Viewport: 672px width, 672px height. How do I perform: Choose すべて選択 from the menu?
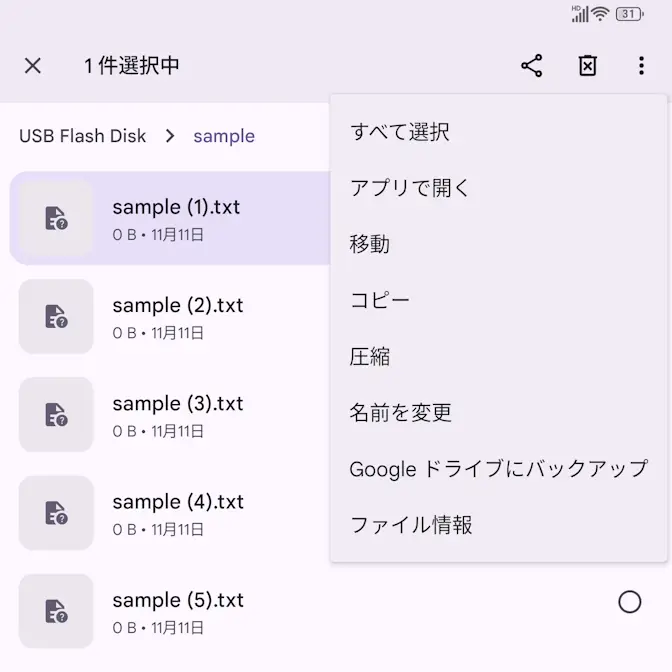tap(399, 132)
